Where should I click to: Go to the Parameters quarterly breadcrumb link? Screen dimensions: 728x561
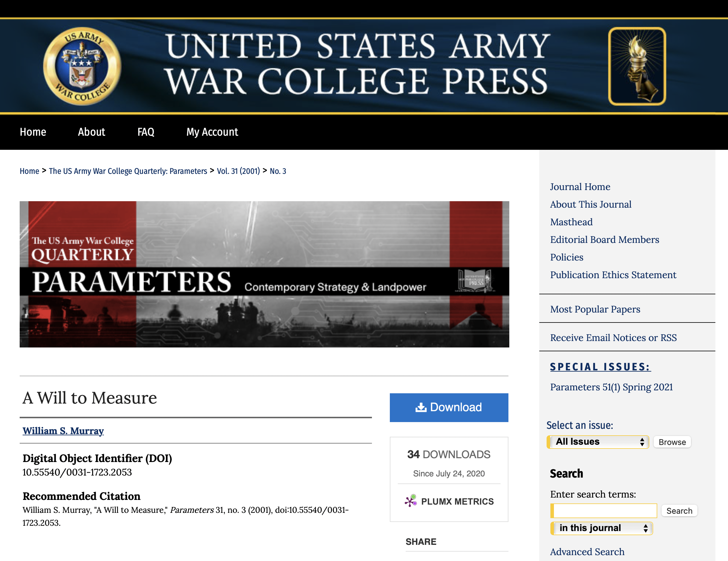[128, 171]
